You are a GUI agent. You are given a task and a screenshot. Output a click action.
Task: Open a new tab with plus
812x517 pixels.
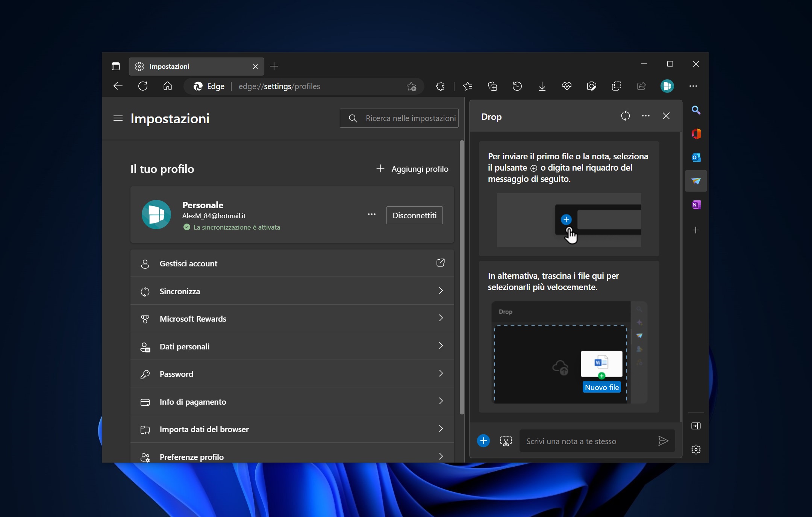tap(274, 67)
